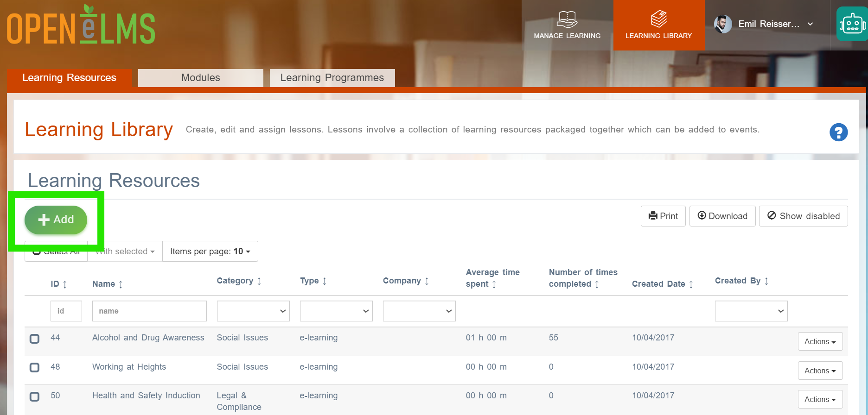Click the Alcohol and Drug Awareness name
This screenshot has width=868, height=415.
coord(148,338)
